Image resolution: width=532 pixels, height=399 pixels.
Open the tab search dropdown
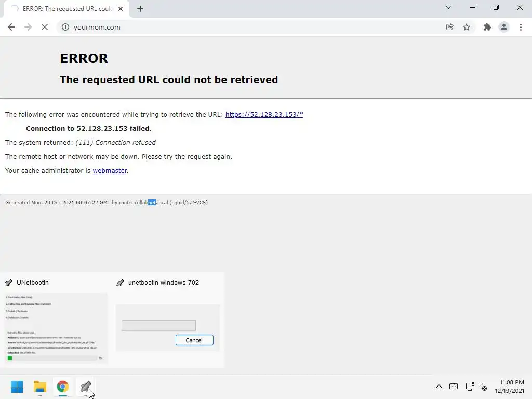coord(448,7)
